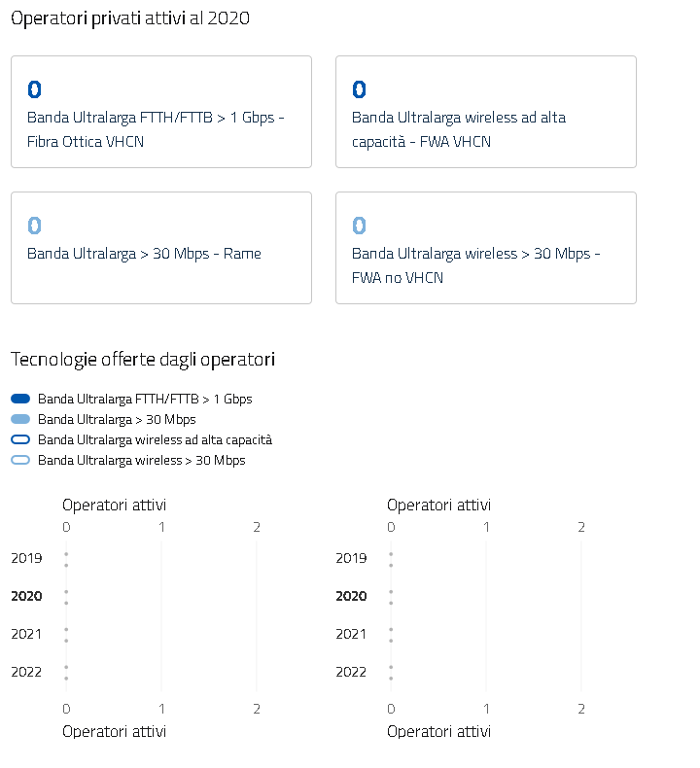Image resolution: width=700 pixels, height=768 pixels.
Task: Click the outlined light blue wireless >30 Mbps legend pill
Action: (x=20, y=460)
